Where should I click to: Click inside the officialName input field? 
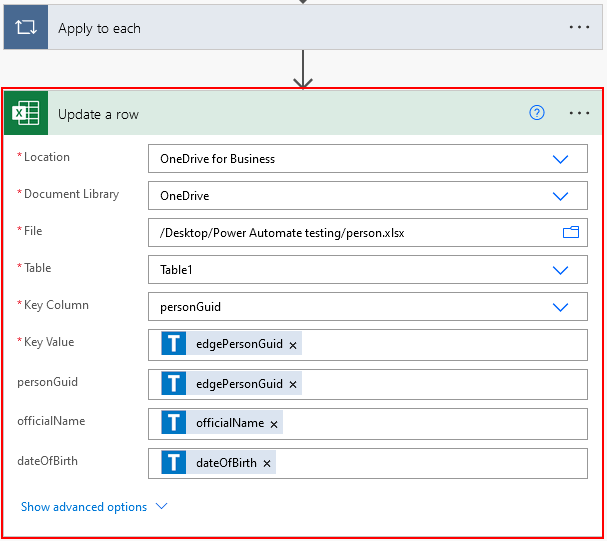click(x=368, y=424)
